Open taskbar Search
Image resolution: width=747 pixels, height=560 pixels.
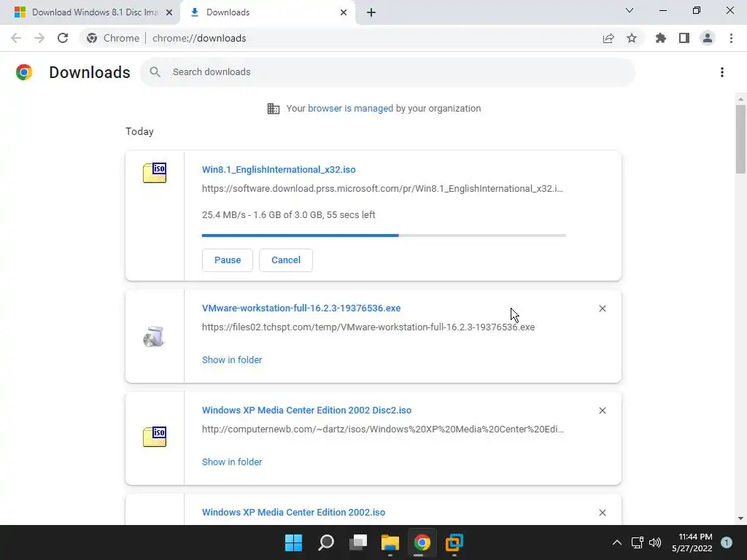coord(326,542)
